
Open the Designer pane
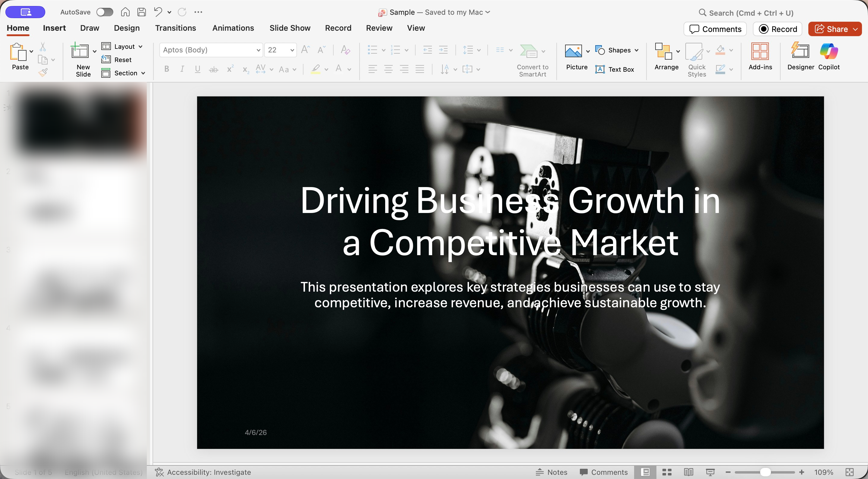coord(800,56)
